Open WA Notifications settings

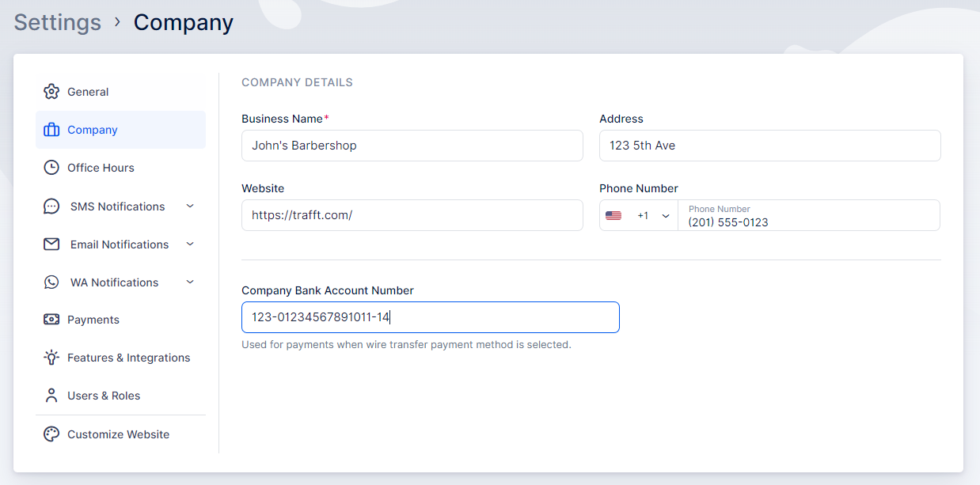click(x=120, y=282)
